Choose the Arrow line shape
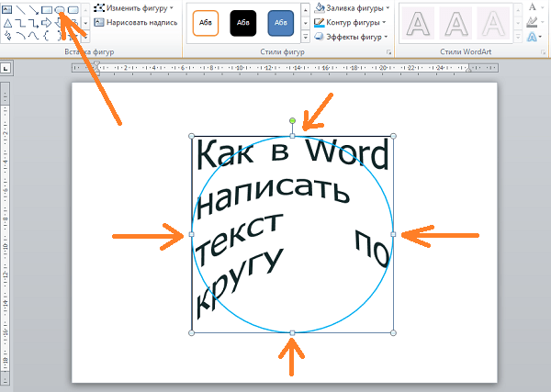This screenshot has height=392, width=551. coord(34,10)
